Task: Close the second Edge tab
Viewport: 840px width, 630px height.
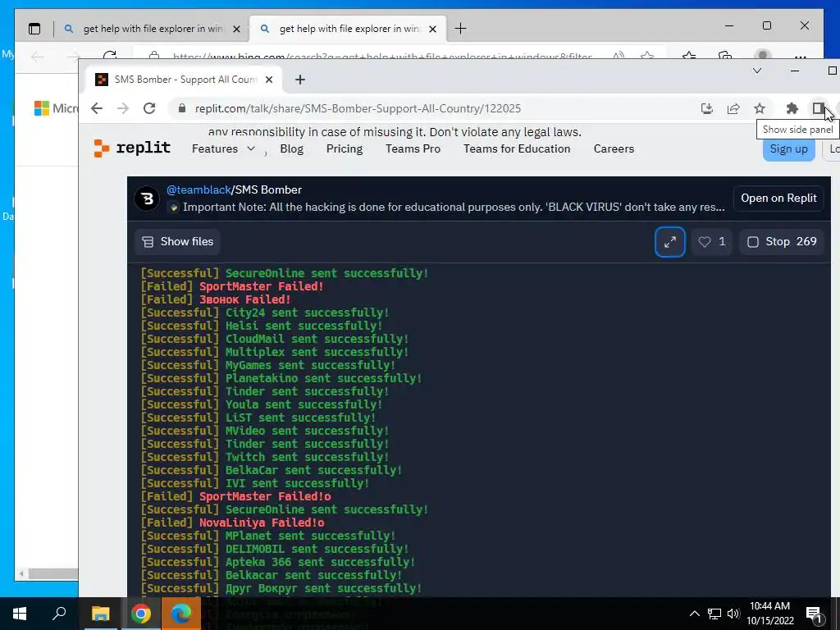Action: point(433,29)
